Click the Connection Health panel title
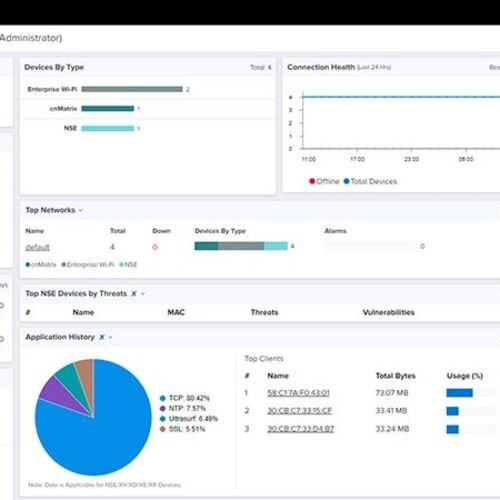 click(x=321, y=67)
